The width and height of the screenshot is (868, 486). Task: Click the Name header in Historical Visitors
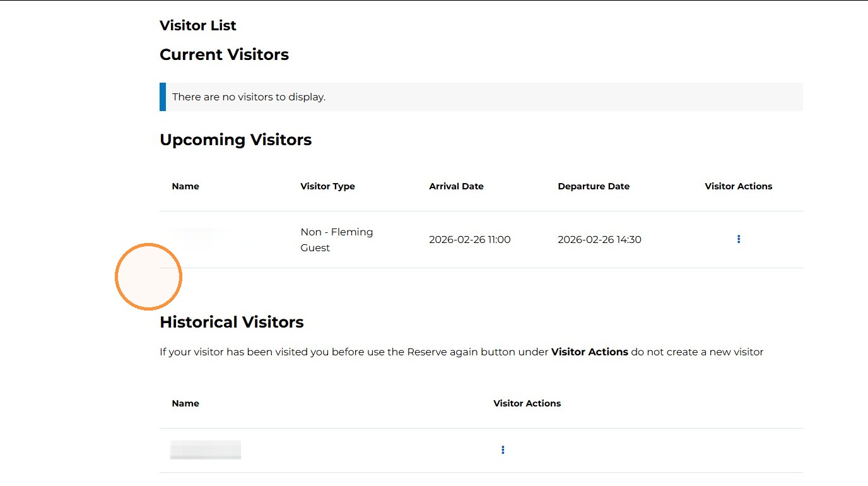[x=185, y=403]
